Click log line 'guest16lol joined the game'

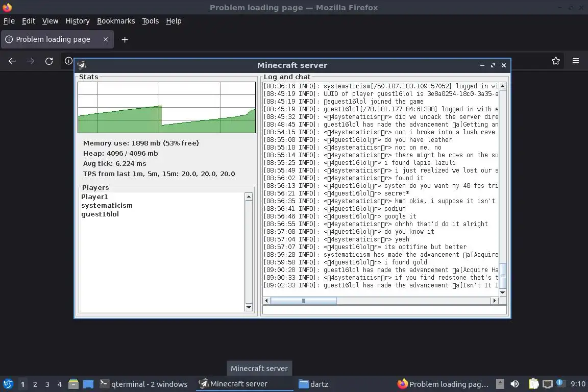pos(344,101)
